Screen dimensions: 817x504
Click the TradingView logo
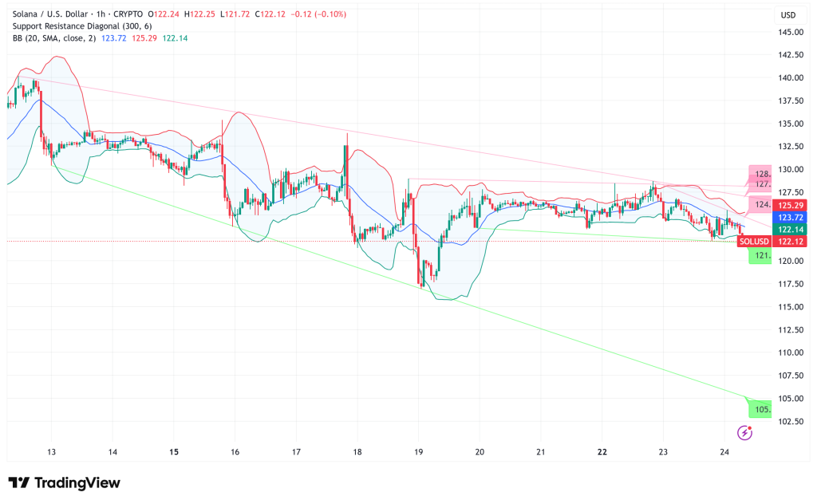tap(64, 483)
